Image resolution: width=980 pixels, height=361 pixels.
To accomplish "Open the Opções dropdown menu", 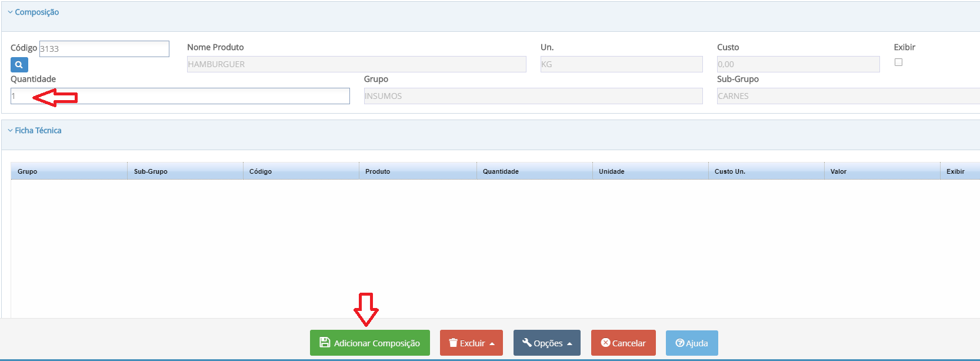I will coord(547,343).
